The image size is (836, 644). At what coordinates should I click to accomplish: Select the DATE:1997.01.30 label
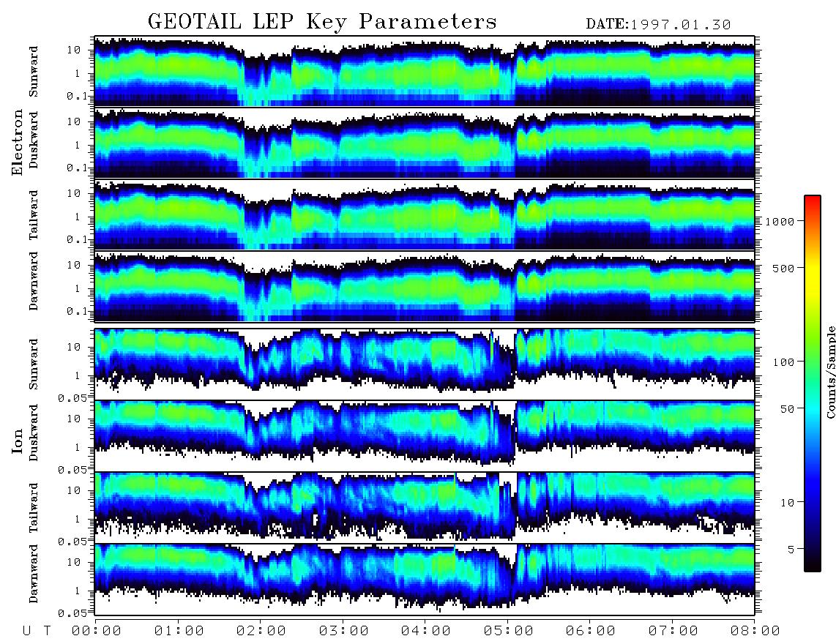(658, 25)
